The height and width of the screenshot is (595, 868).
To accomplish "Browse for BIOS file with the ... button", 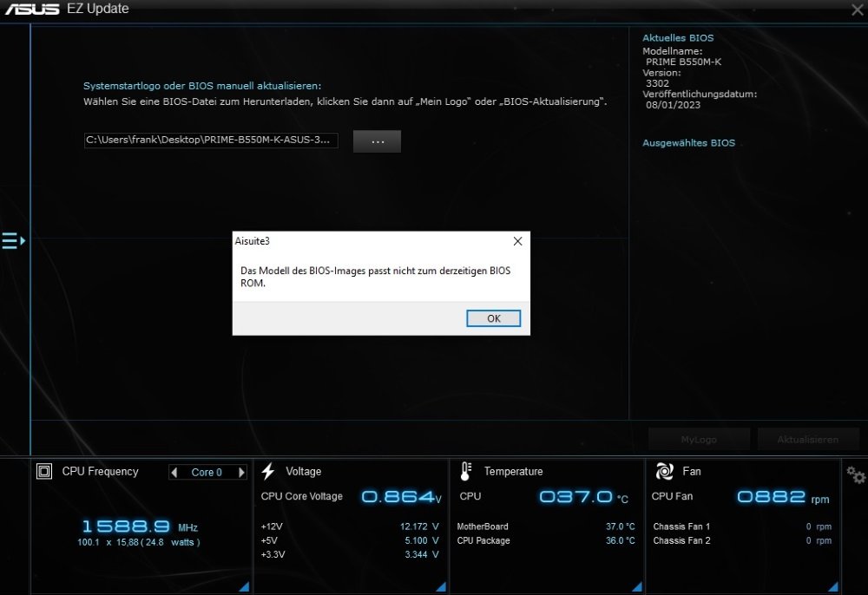I will click(377, 141).
